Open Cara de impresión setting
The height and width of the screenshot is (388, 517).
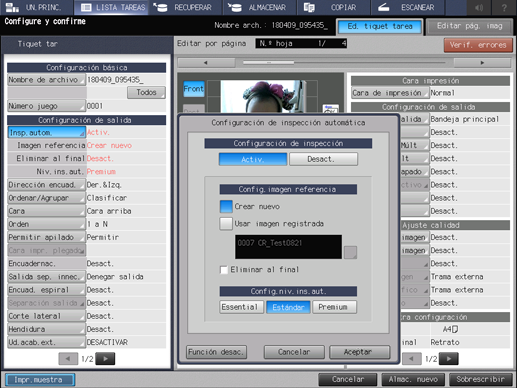[390, 93]
